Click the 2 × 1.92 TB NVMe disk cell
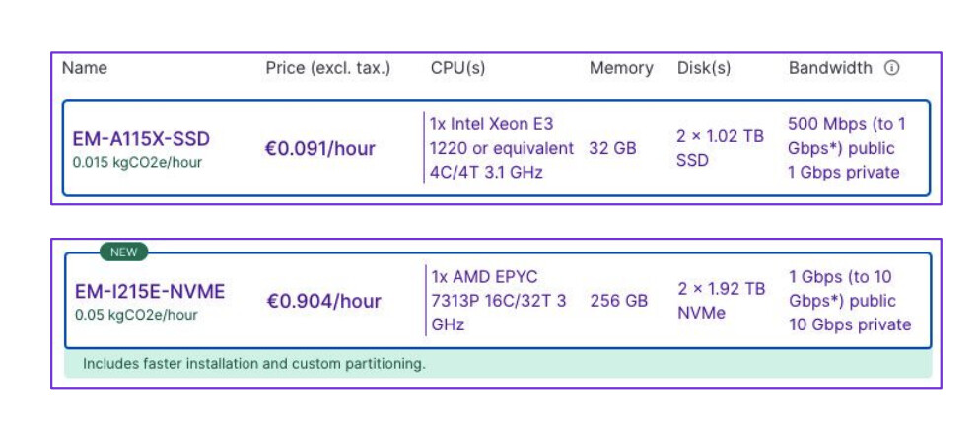This screenshot has width=980, height=432. pos(722,300)
